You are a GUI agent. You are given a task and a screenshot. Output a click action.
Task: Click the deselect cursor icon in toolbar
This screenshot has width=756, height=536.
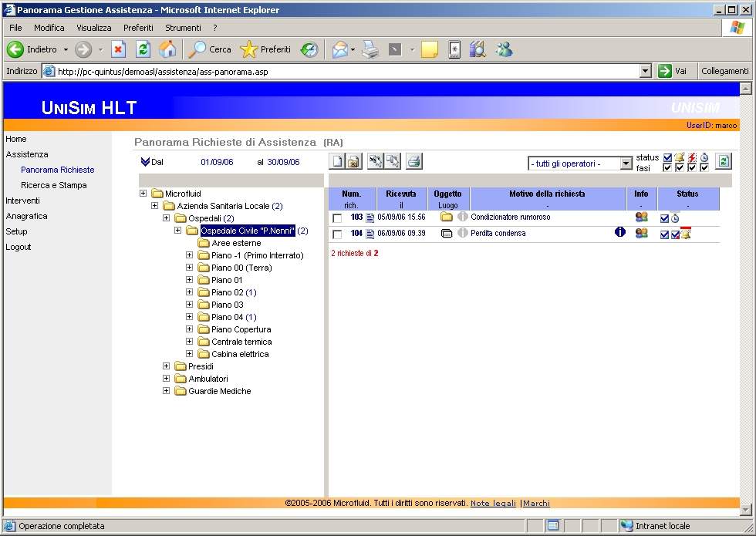point(393,161)
